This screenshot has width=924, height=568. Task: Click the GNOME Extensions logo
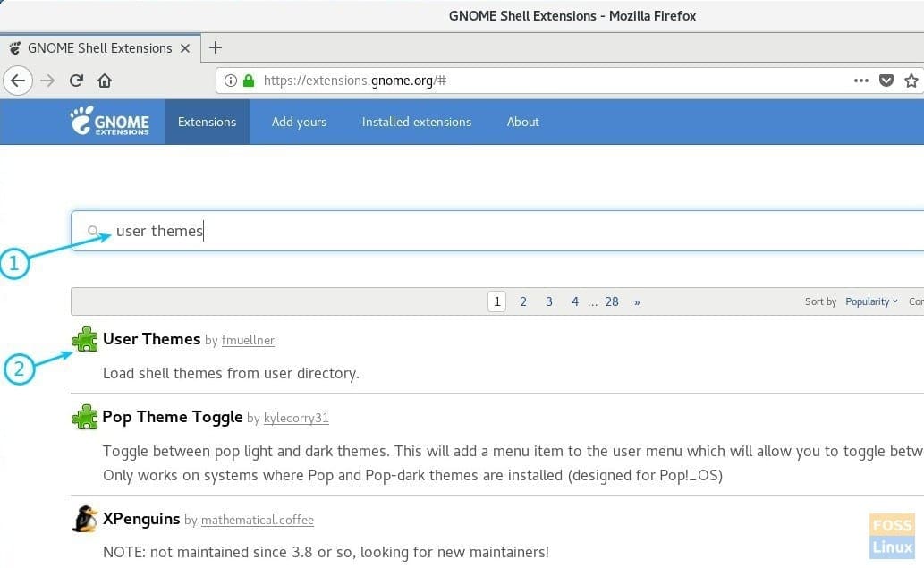[x=110, y=122]
